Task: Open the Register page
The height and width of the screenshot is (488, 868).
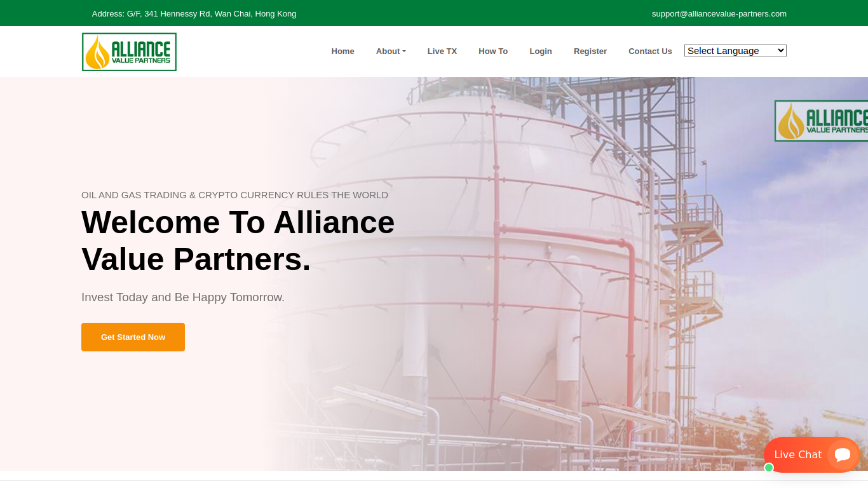Action: [590, 51]
